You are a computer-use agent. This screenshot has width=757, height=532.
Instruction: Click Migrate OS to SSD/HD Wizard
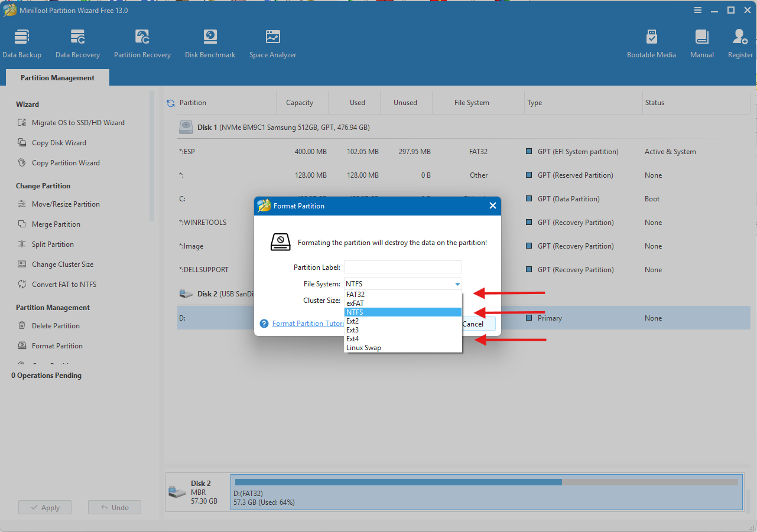click(78, 123)
